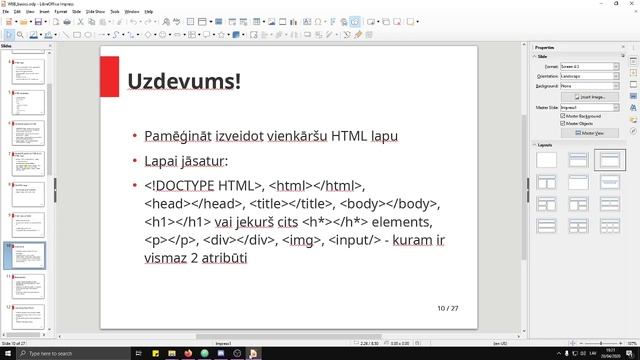Image resolution: width=640 pixels, height=360 pixels.
Task: Open the Edit menu
Action: point(17,12)
